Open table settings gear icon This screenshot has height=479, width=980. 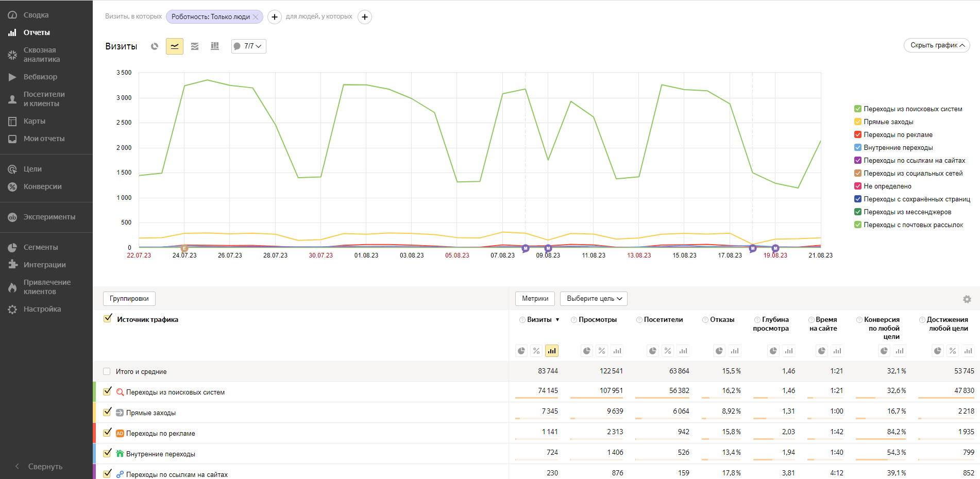[x=967, y=299]
